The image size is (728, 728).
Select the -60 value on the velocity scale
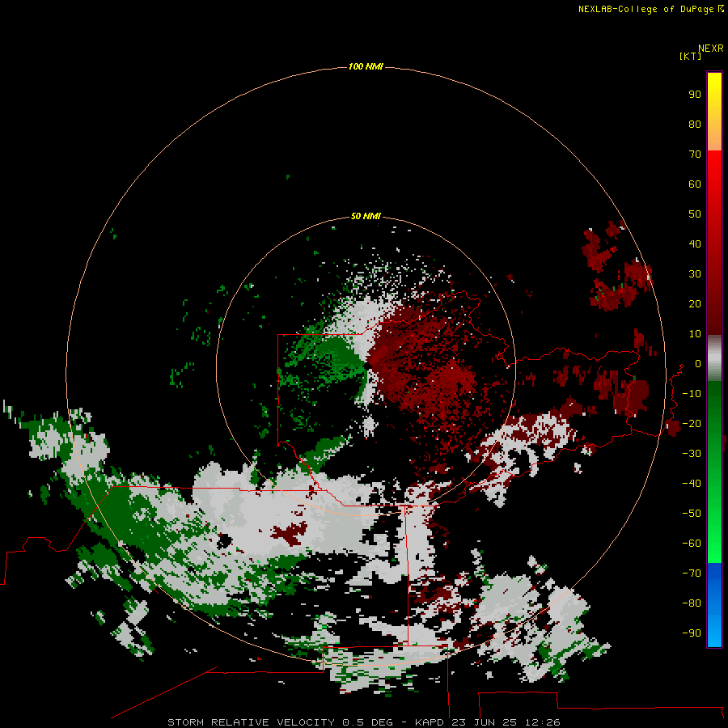coord(692,544)
